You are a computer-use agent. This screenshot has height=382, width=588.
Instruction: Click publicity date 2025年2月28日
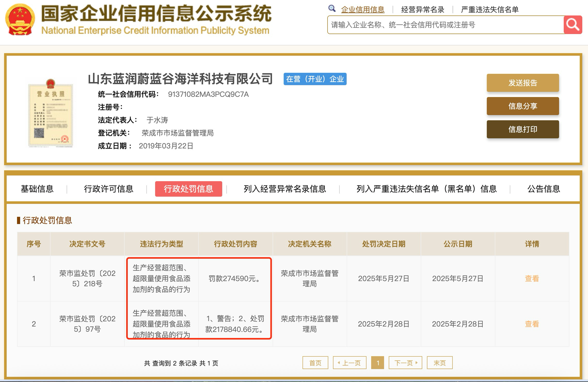tap(458, 324)
